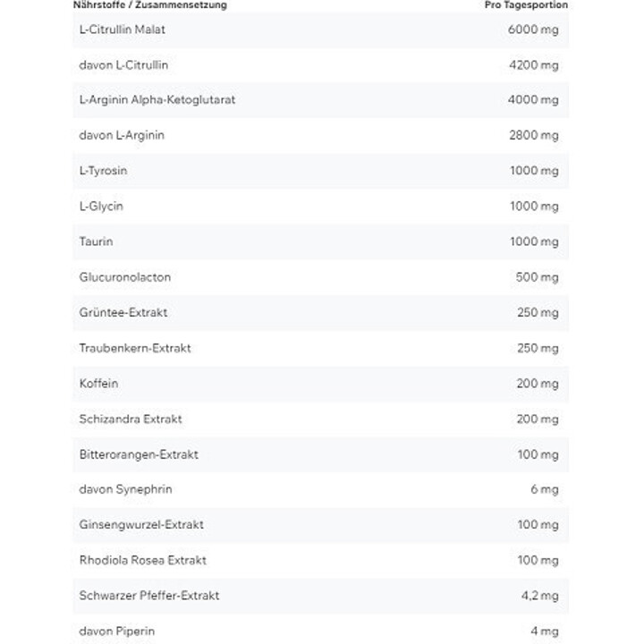Image resolution: width=644 pixels, height=644 pixels.
Task: Click the Ginsengwurzel-Extrakt row
Action: [x=321, y=525]
